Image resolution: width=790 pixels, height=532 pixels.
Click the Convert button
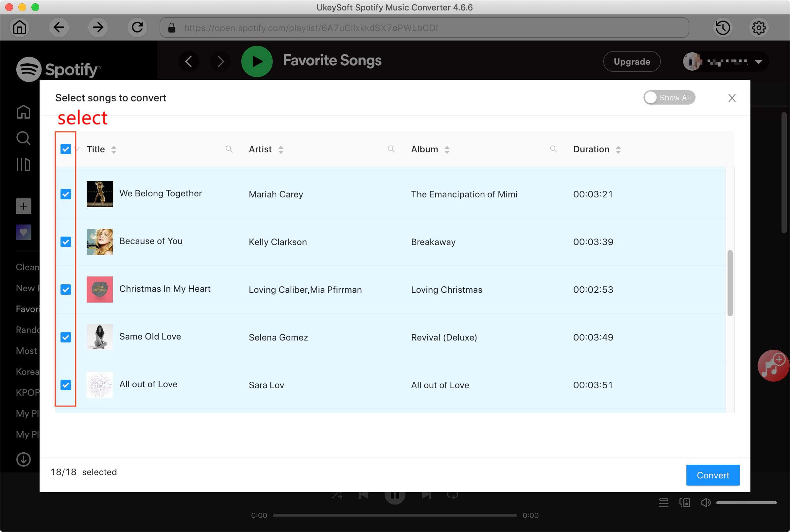coord(713,475)
